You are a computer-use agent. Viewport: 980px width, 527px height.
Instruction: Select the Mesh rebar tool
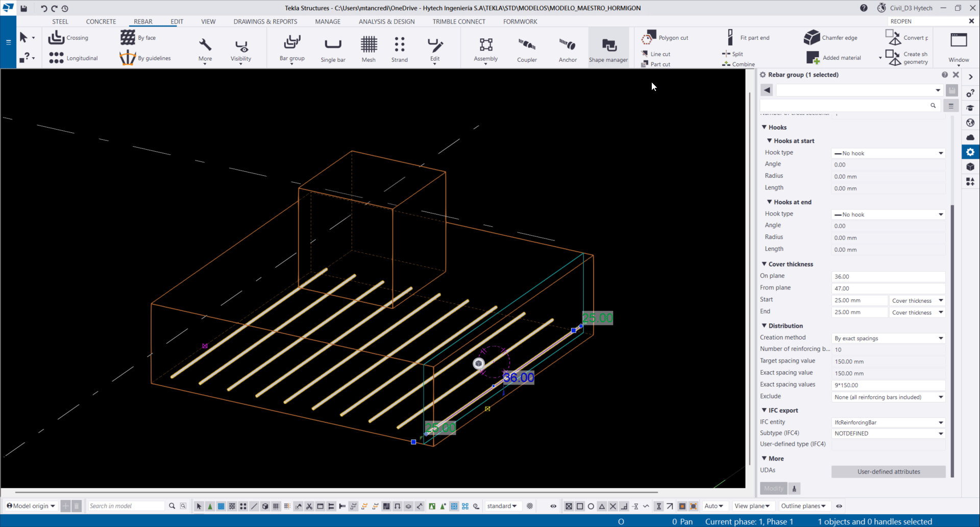369,49
